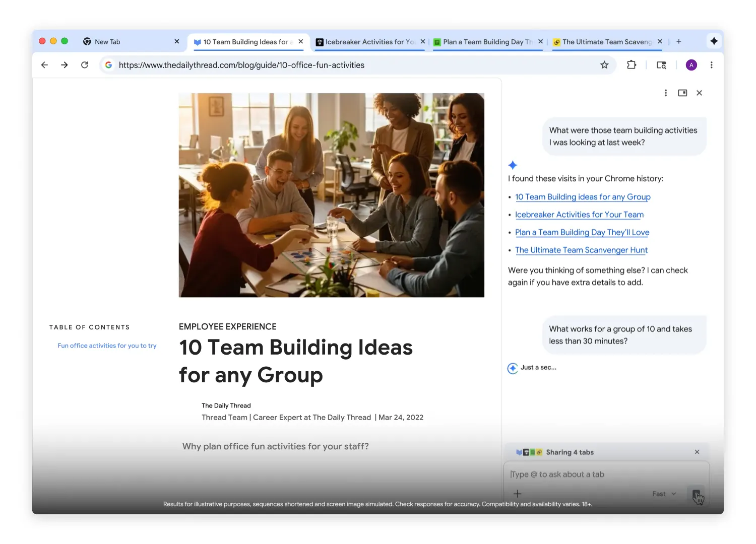This screenshot has height=544, width=756.
Task: Open the profile avatar A
Action: pos(691,65)
